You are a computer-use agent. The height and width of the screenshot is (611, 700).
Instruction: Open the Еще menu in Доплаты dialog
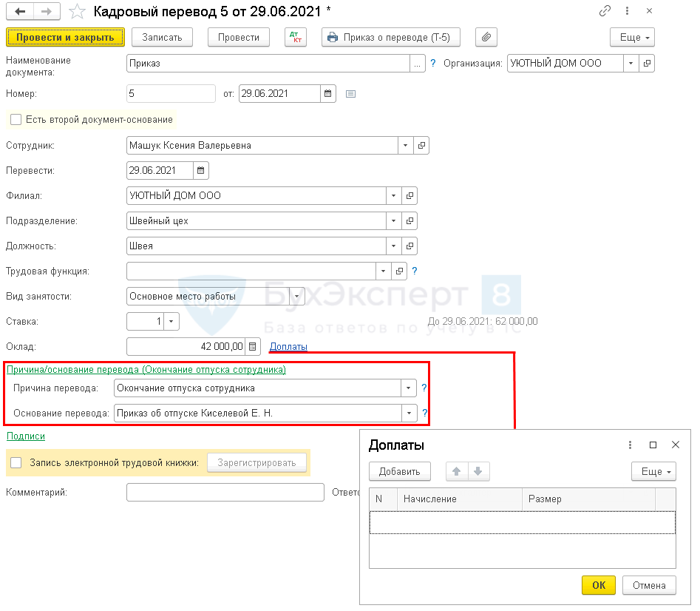653,471
